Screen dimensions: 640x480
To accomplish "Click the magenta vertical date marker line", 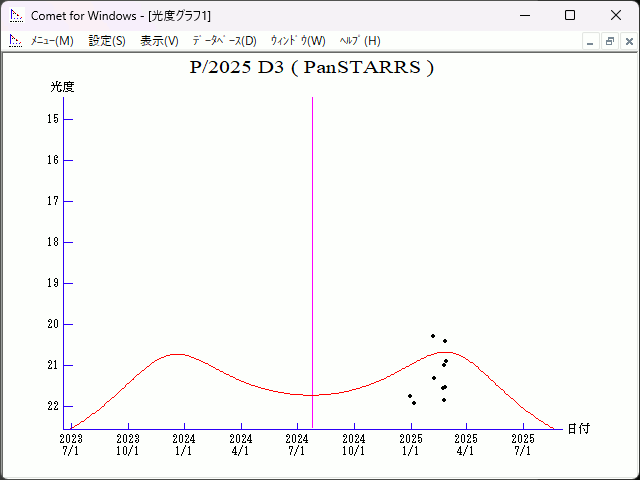I will pyautogui.click(x=313, y=250).
